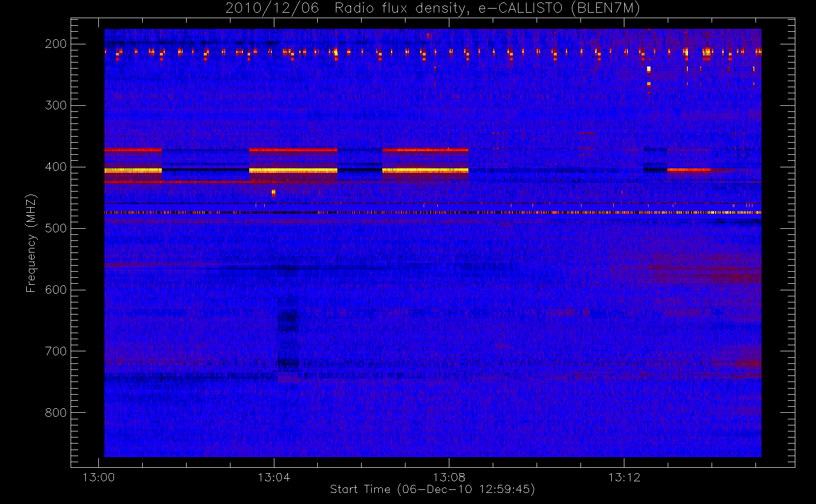816x504 pixels.
Task: Click the 600 frequency tick label
Action: (x=55, y=290)
